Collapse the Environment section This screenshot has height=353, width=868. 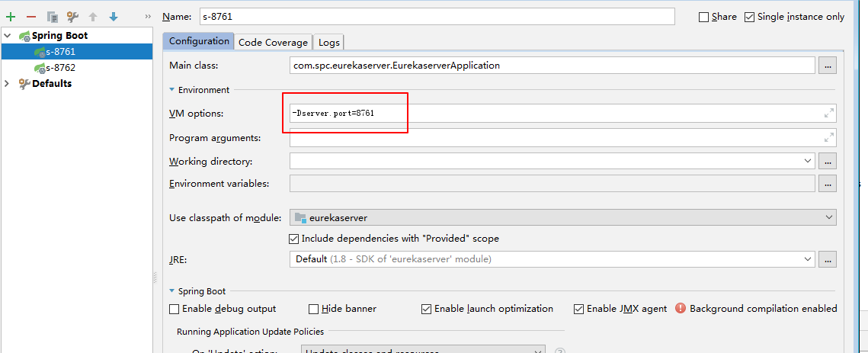(x=172, y=90)
